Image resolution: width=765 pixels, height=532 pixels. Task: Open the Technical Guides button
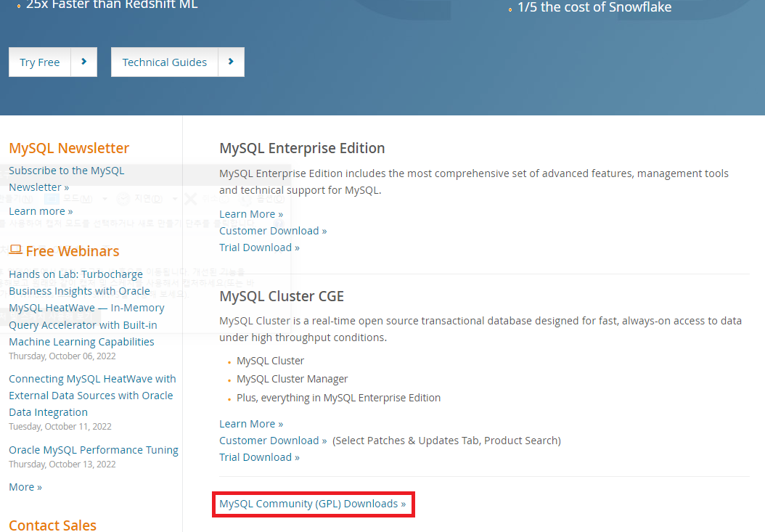(x=165, y=62)
